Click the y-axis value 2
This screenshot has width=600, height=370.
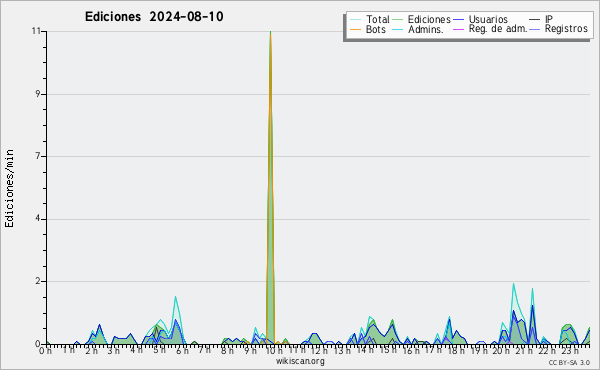coord(38,281)
